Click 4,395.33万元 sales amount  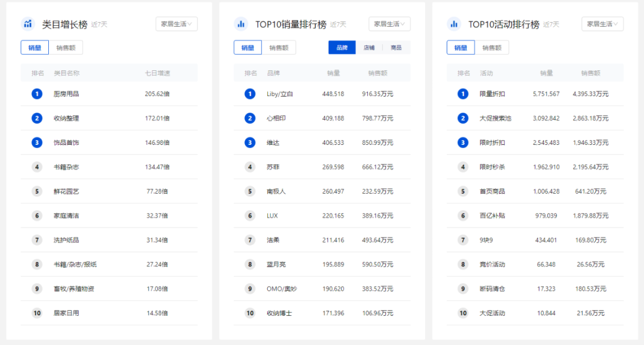590,94
